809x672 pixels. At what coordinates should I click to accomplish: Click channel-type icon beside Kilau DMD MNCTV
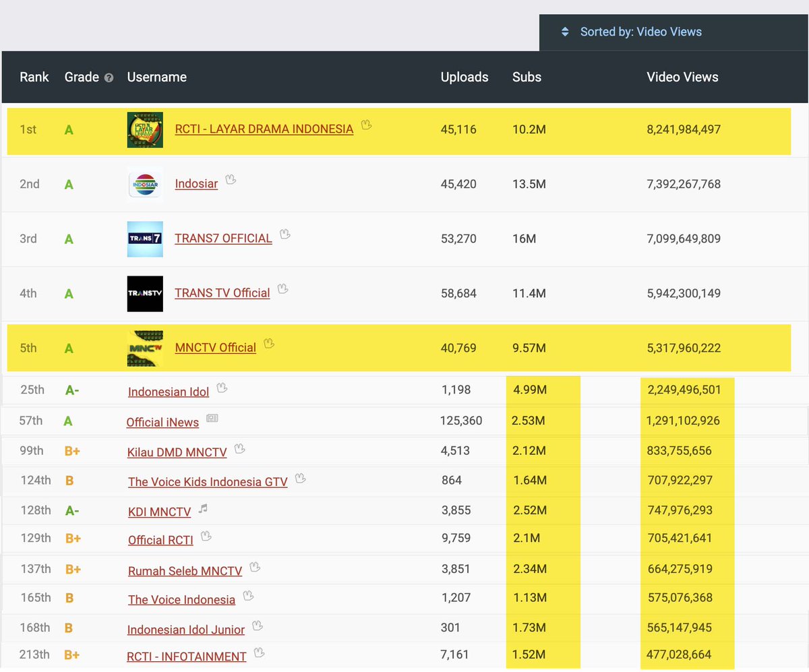click(239, 448)
